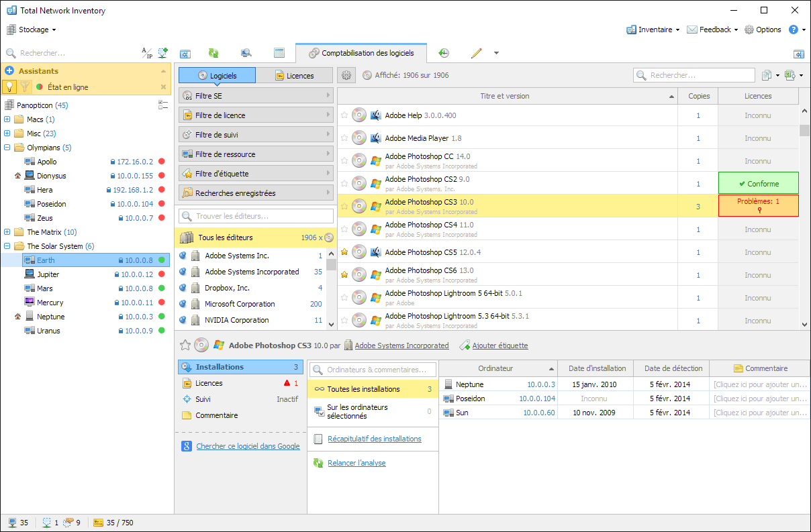Click the settings gear next to the Licences tab
This screenshot has height=532, width=811.
point(346,76)
